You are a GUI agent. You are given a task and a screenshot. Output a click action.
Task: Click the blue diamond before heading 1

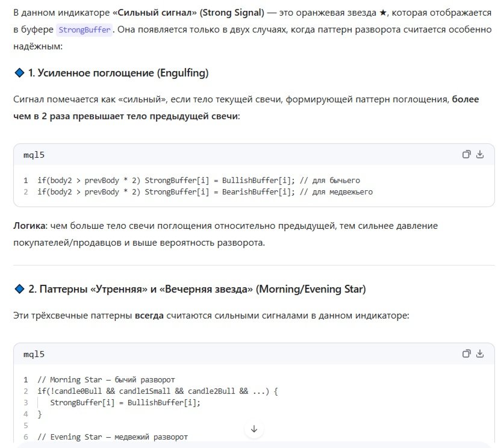click(x=19, y=73)
